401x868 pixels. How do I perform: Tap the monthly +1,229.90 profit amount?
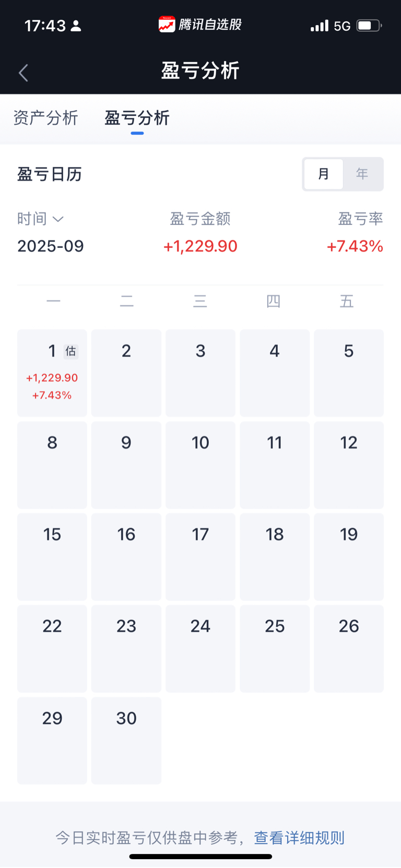(x=200, y=246)
